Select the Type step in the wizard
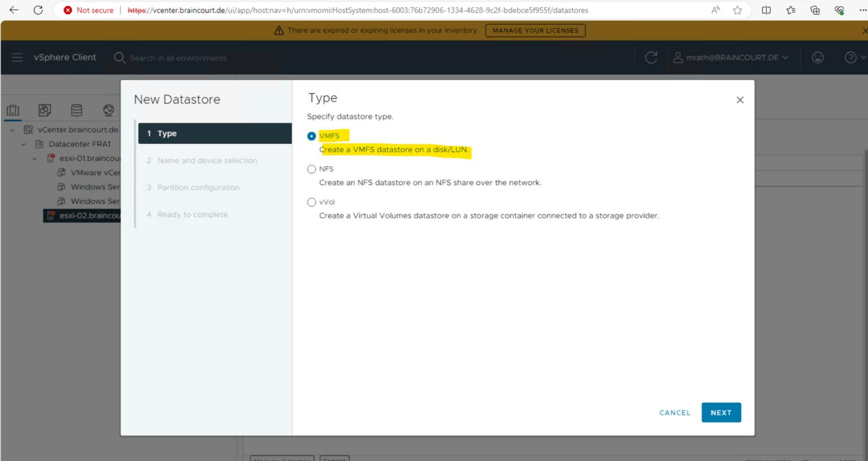 click(167, 133)
